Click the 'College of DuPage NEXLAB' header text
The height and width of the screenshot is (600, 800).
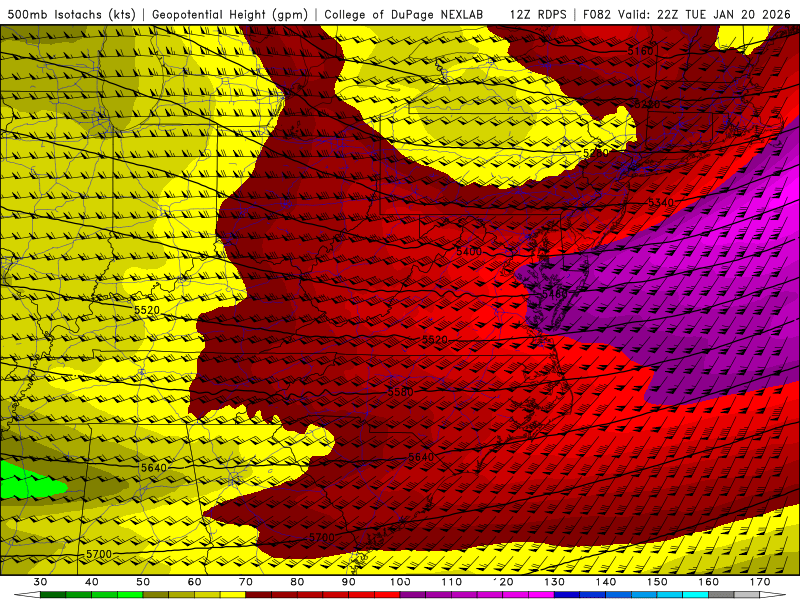point(403,14)
